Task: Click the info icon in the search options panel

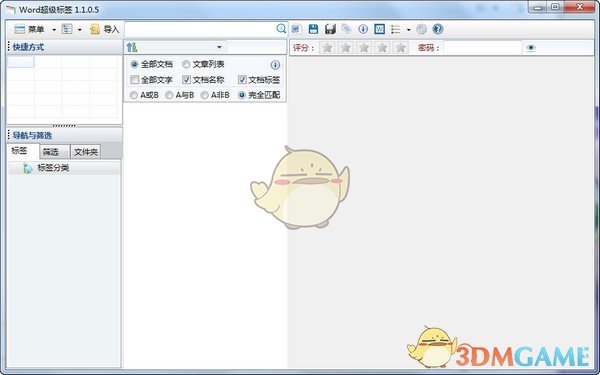Action: [275, 65]
